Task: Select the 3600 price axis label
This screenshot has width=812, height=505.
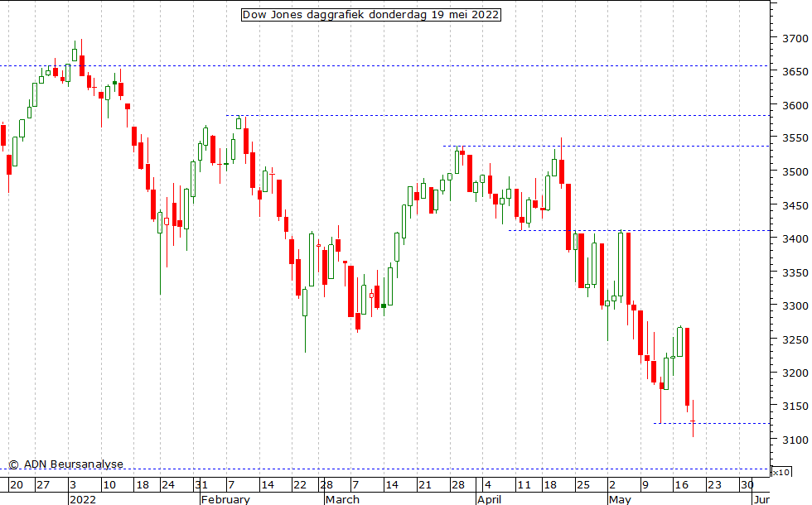Action: click(x=795, y=105)
